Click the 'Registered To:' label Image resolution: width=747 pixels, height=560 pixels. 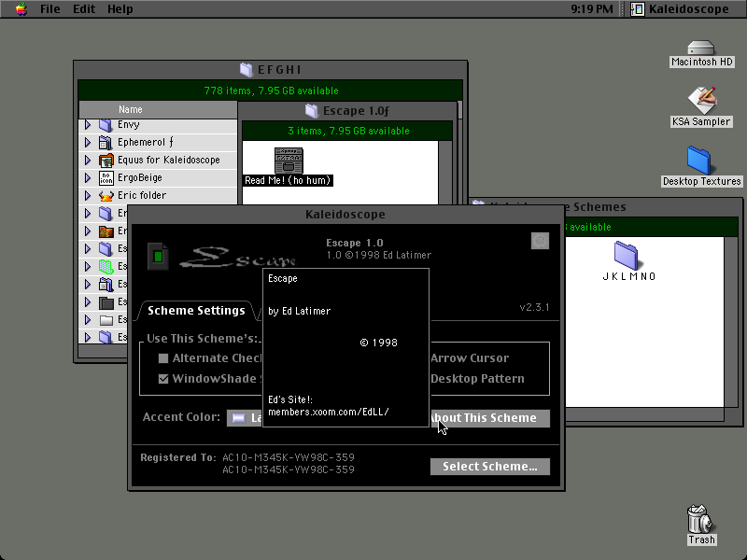tap(178, 457)
